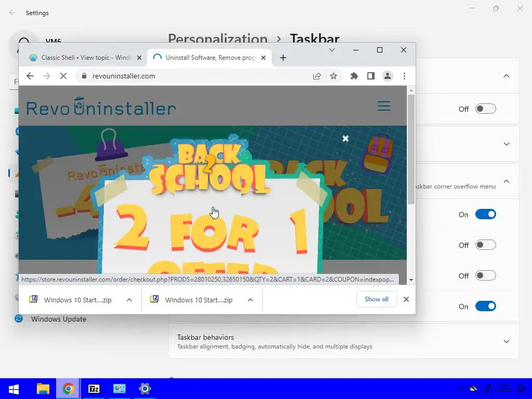Screen dimensions: 532x399
Task: Close the Chrome downloads bar
Action: 406,299
